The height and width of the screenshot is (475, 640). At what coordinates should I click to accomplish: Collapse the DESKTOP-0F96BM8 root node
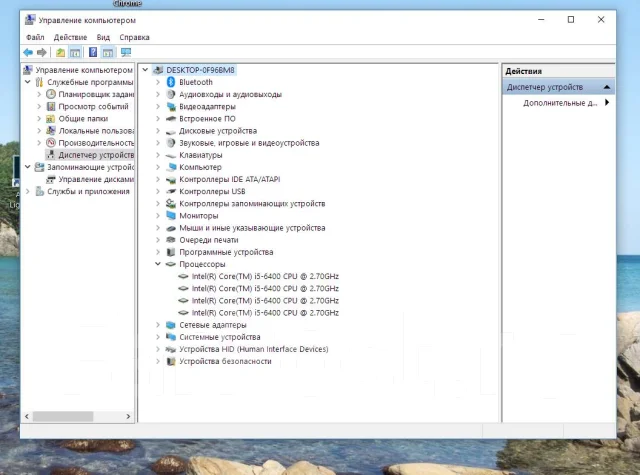(x=145, y=70)
